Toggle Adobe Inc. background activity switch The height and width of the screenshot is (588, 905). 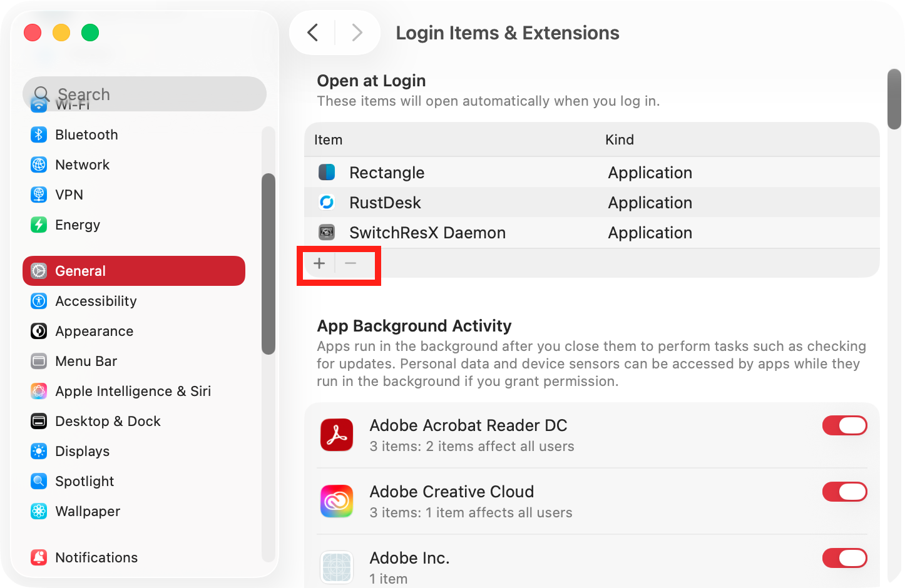pyautogui.click(x=844, y=558)
